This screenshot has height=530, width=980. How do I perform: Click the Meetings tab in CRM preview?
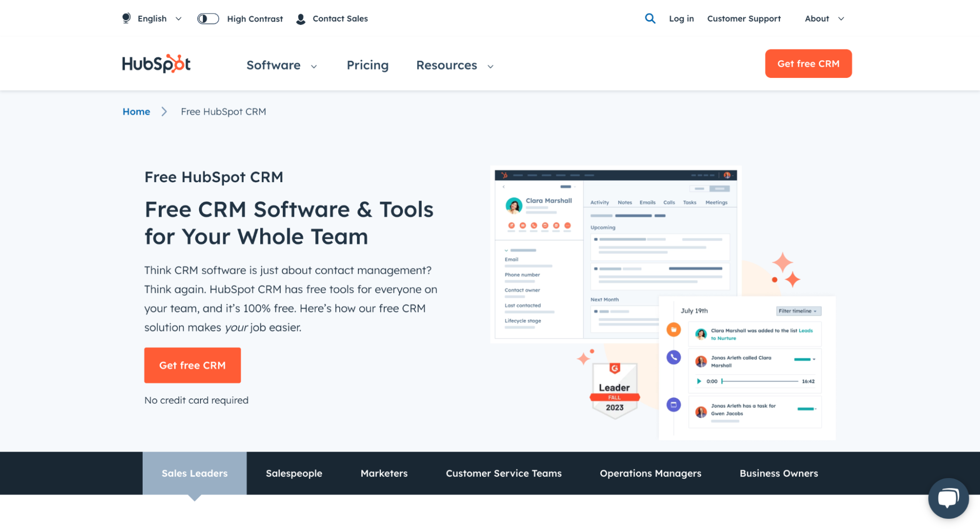[x=717, y=202]
